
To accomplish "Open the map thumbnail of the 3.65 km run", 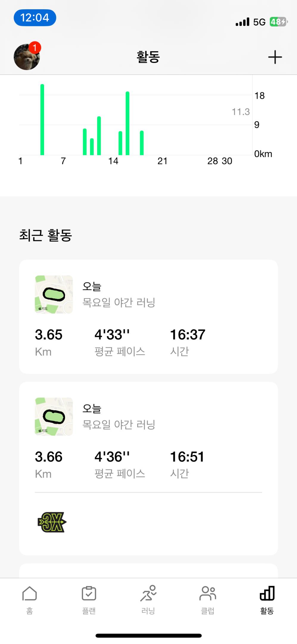I will point(54,295).
